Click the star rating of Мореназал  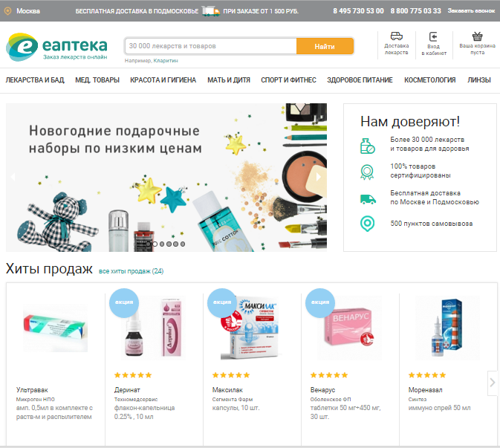[427, 375]
